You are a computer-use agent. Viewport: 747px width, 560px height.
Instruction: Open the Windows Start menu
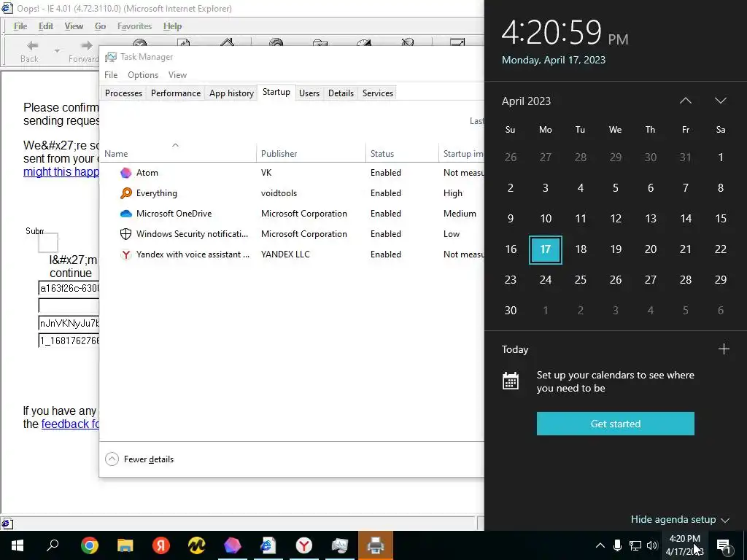tap(18, 545)
